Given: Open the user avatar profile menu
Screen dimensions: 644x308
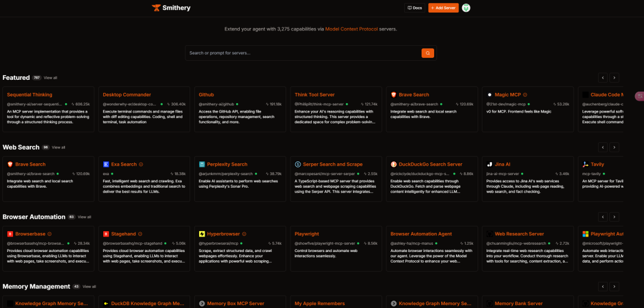Looking at the screenshot, I should (466, 8).
